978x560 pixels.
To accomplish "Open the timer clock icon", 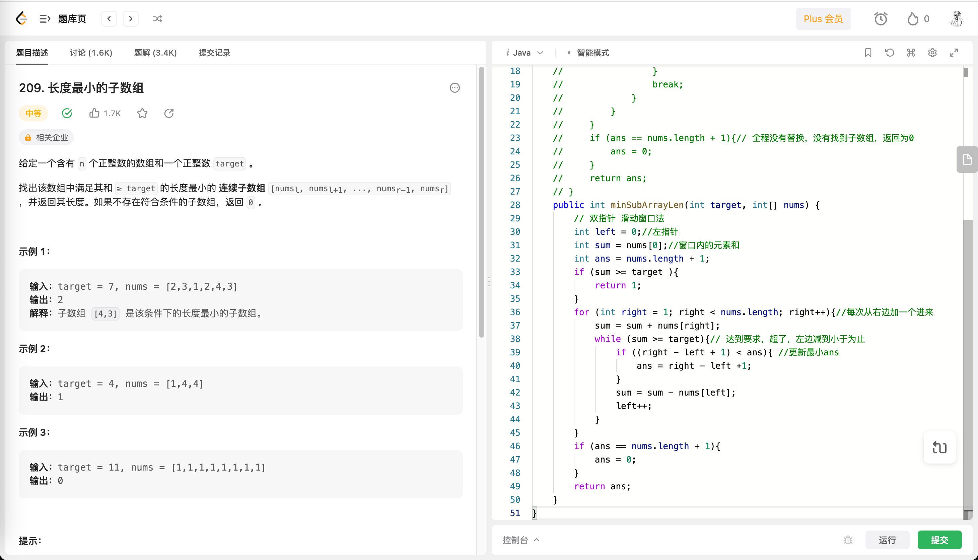I will point(880,18).
